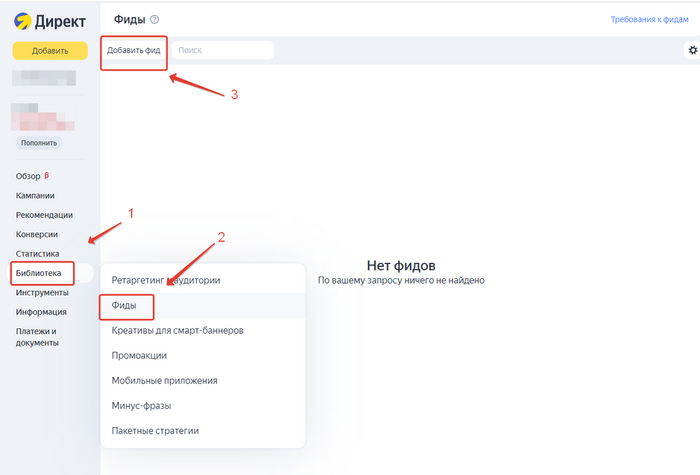700x475 pixels.
Task: Open Минус-фразы from the submenu
Action: click(142, 405)
